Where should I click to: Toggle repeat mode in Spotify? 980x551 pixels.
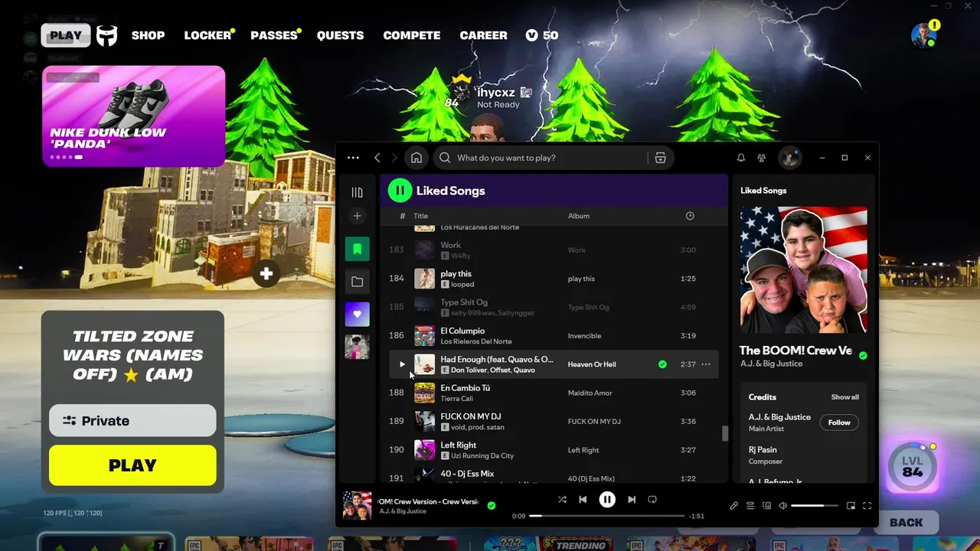[x=652, y=500]
